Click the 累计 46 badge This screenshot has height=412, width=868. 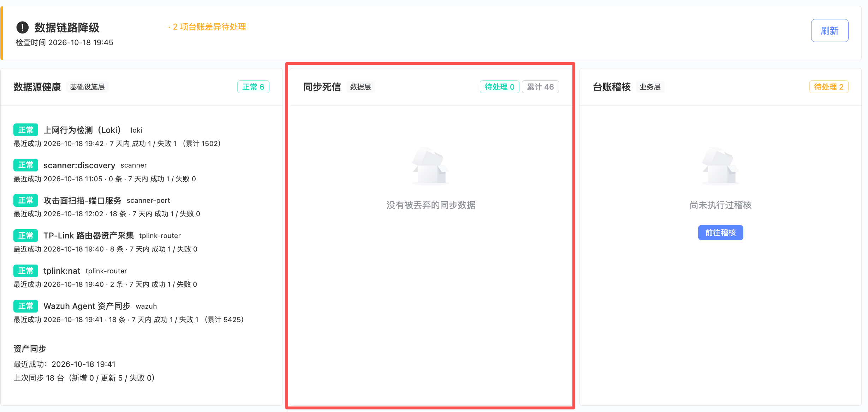(540, 87)
